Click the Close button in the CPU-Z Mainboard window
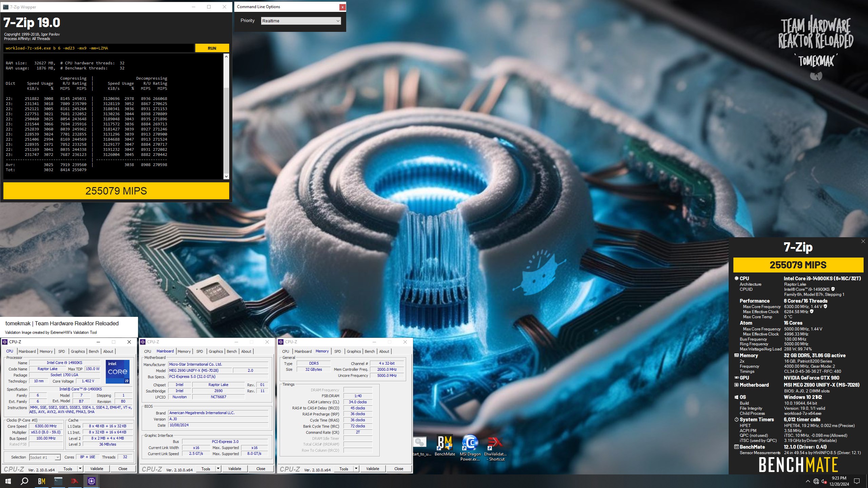868x488 pixels. (261, 469)
